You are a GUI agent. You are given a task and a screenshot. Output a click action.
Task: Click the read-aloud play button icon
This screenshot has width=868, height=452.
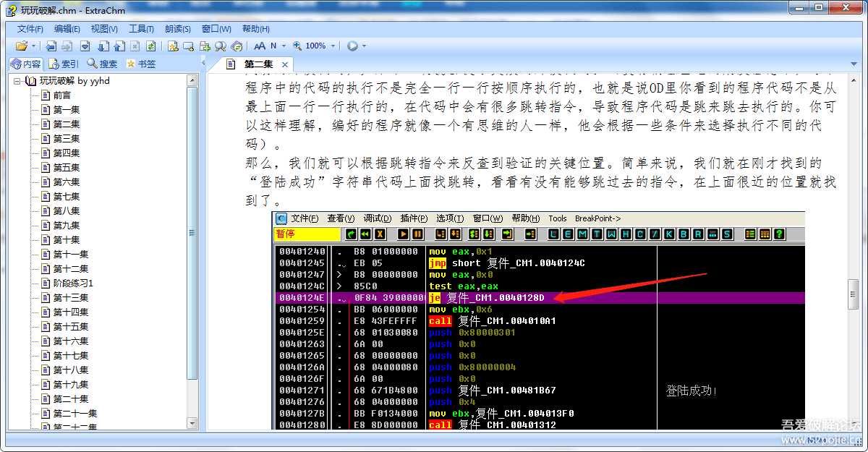click(352, 46)
